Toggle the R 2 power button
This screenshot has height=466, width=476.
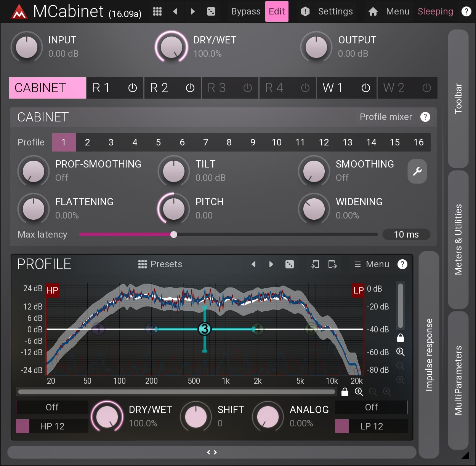[190, 88]
